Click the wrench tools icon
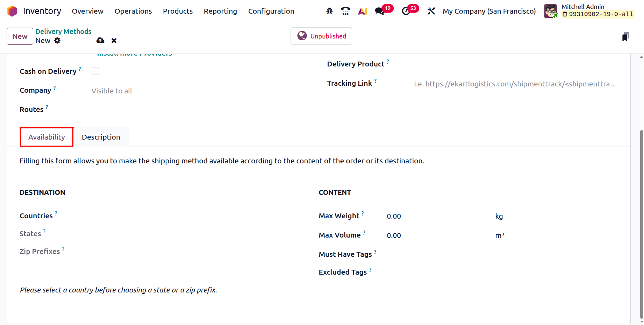Image resolution: width=644 pixels, height=325 pixels. coord(431,11)
